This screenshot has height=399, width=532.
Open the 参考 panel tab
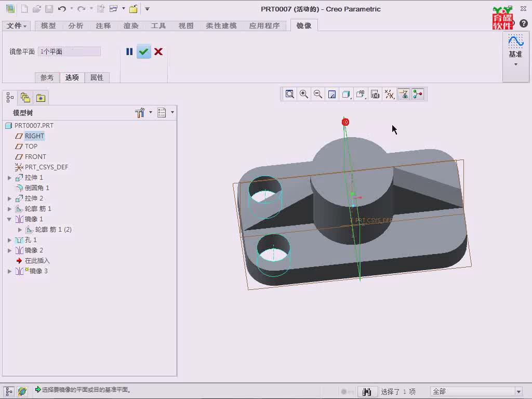(47, 77)
